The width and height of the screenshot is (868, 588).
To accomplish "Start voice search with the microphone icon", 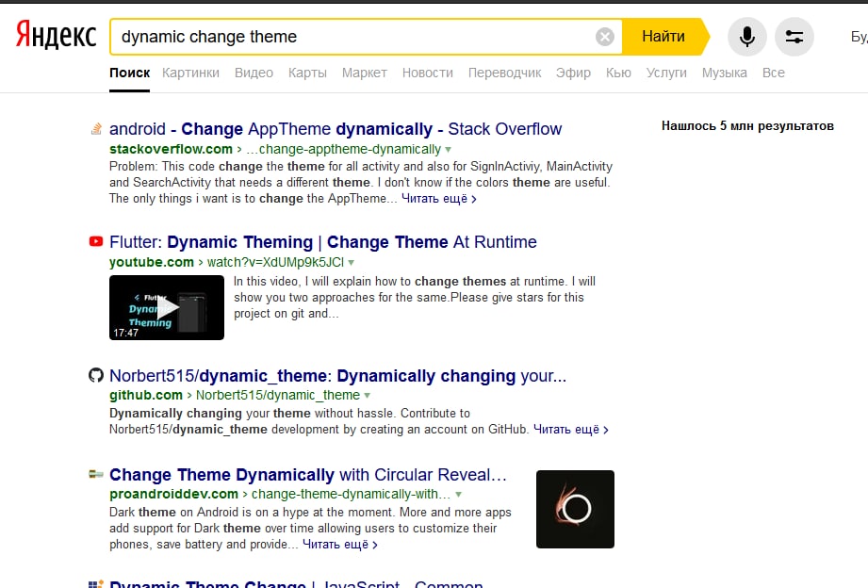I will 746,37.
